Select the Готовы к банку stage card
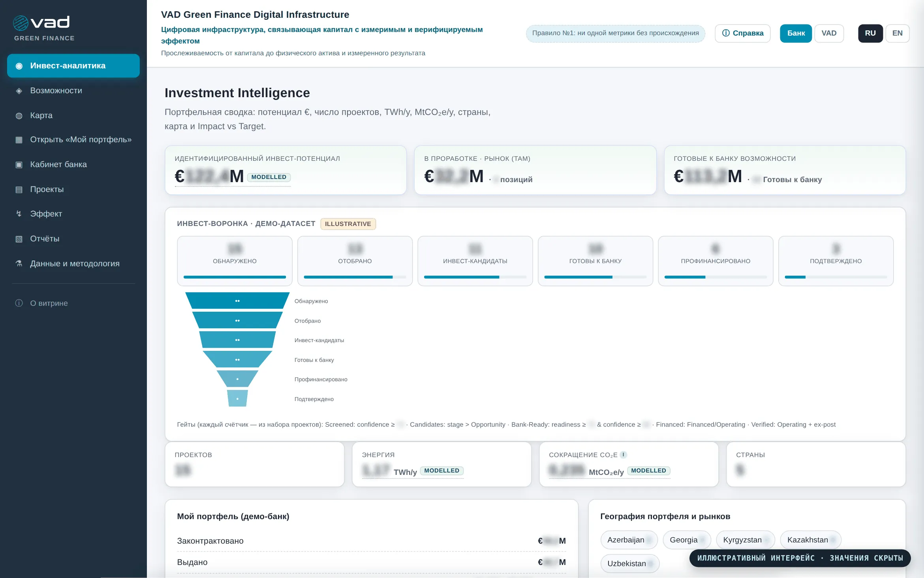 (x=595, y=261)
